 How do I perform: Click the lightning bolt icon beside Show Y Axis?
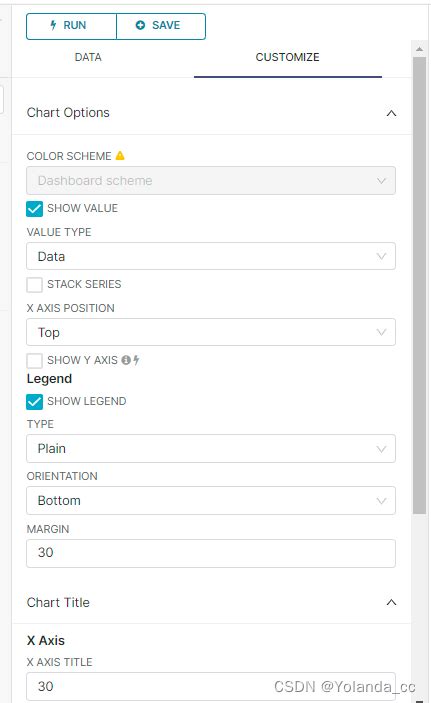pyautogui.click(x=136, y=360)
